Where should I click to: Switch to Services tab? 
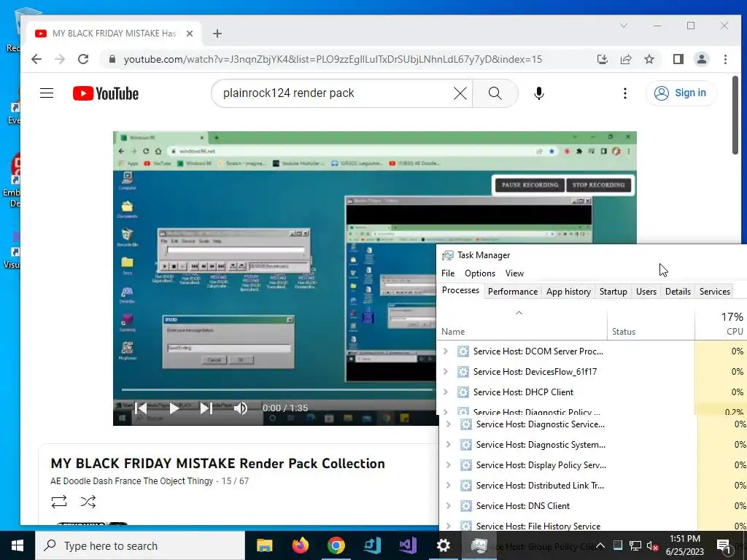715,292
